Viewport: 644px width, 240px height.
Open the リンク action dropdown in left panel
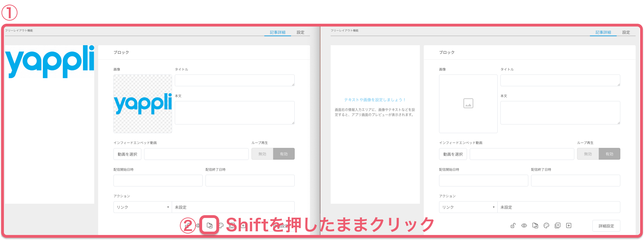(x=143, y=207)
